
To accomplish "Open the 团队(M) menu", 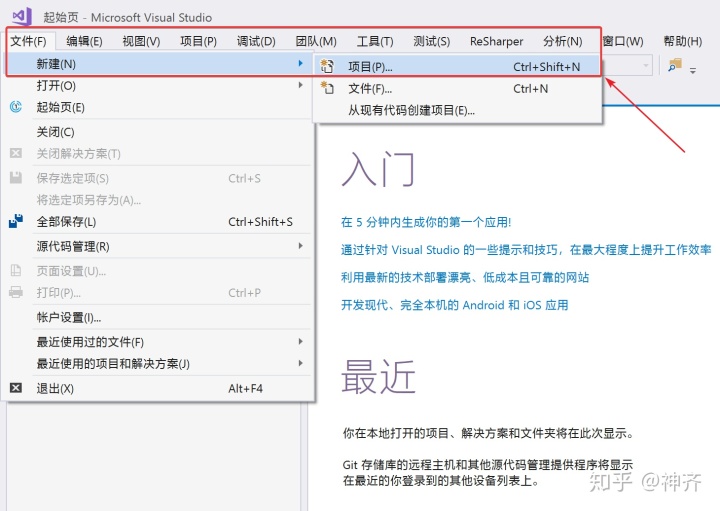I will (x=316, y=41).
